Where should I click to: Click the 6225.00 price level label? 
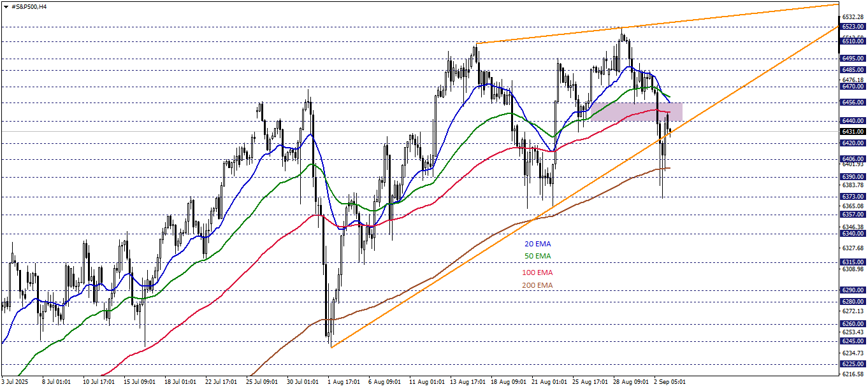853,364
